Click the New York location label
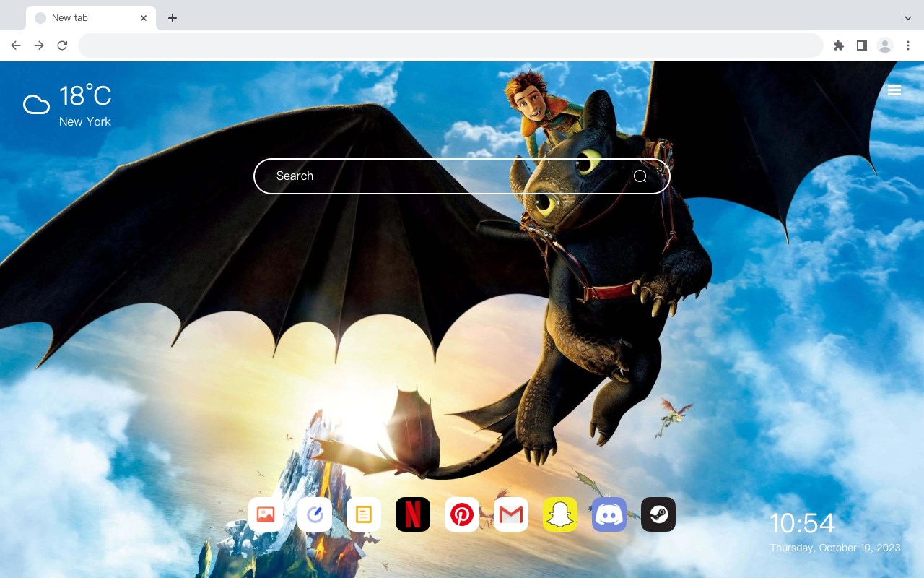The height and width of the screenshot is (578, 924). click(85, 121)
